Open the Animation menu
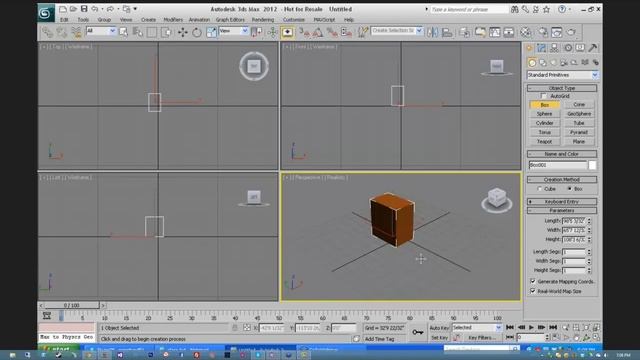Viewport: 640px width, 360px height. click(199, 20)
